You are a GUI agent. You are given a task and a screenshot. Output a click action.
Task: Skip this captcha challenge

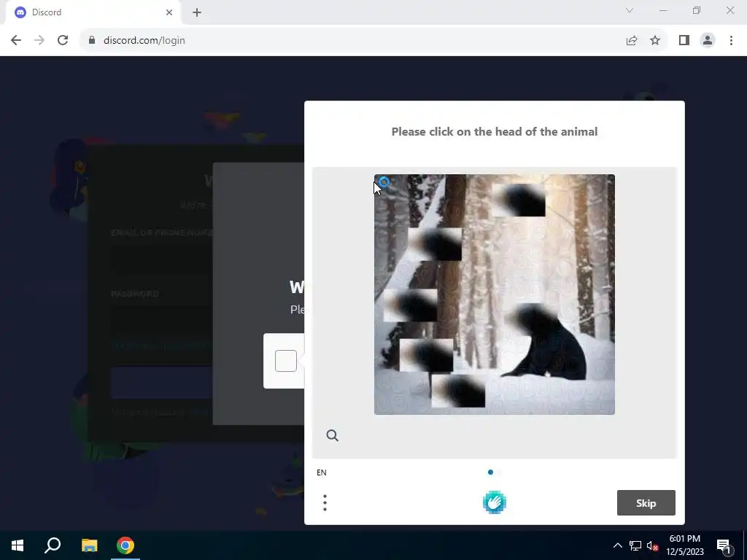click(x=646, y=503)
